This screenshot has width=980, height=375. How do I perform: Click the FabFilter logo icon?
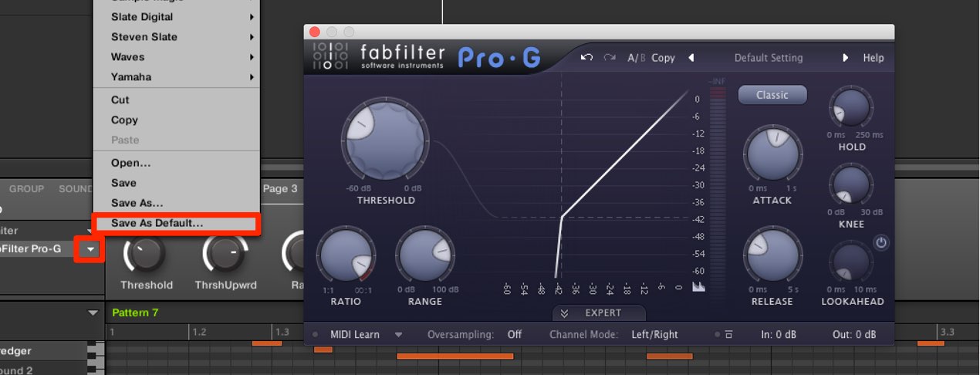click(331, 56)
